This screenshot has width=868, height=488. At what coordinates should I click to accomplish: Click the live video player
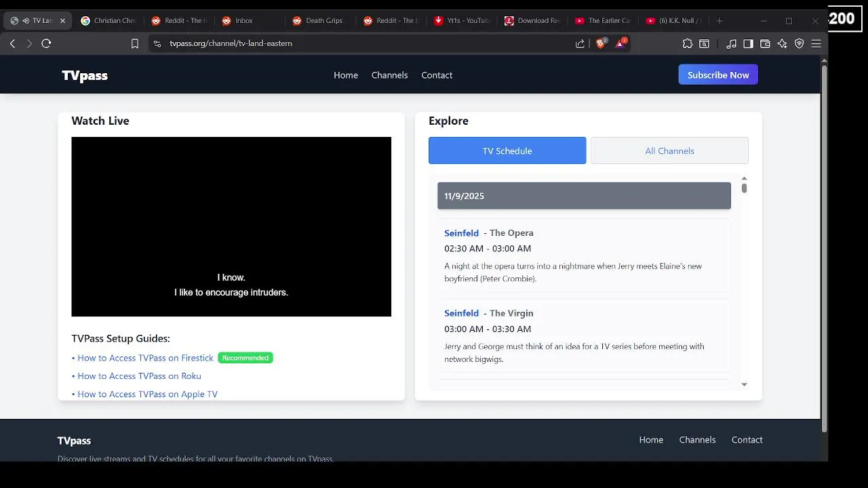coord(231,226)
